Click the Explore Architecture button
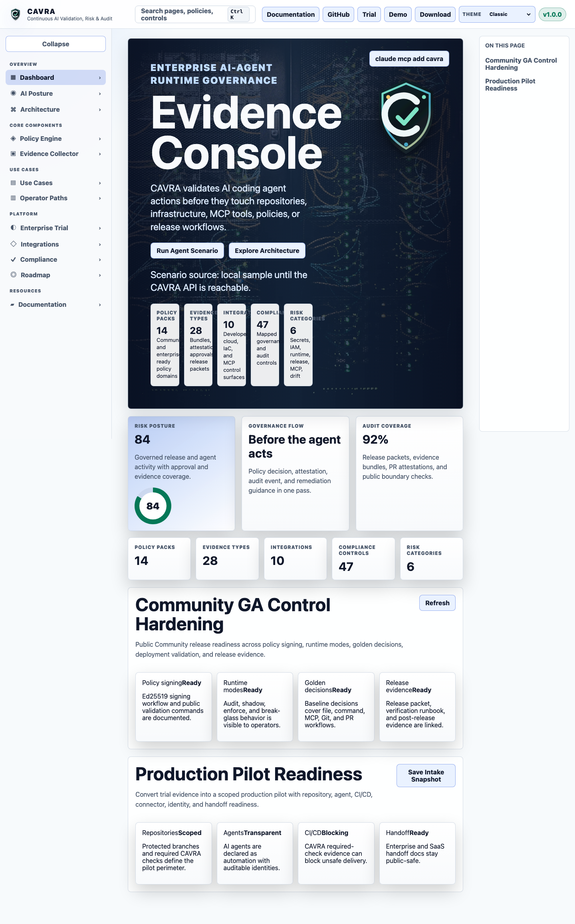The image size is (575, 924). coord(267,251)
